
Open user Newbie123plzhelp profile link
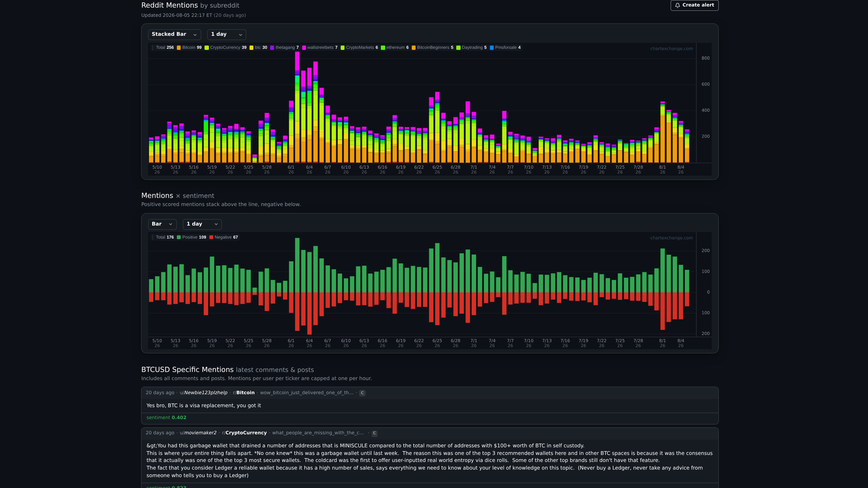click(x=203, y=393)
